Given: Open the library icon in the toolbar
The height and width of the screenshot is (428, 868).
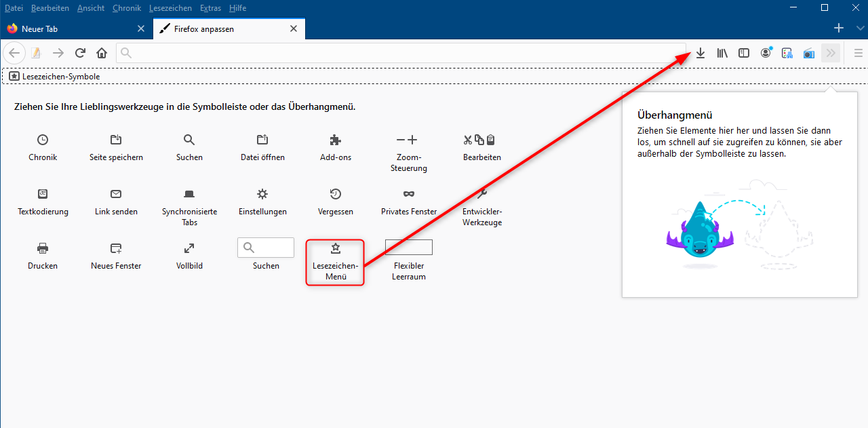Looking at the screenshot, I should point(722,53).
